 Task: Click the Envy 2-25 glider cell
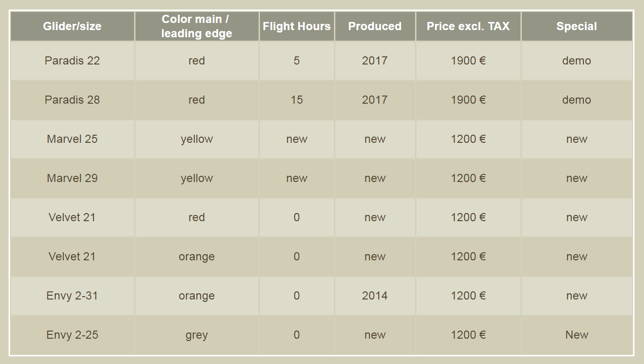point(73,335)
